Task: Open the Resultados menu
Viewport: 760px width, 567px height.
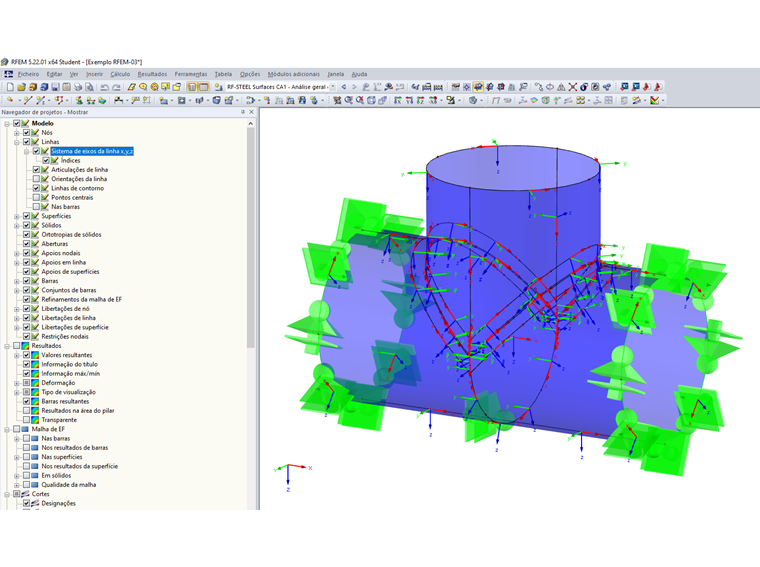Action: [x=152, y=74]
